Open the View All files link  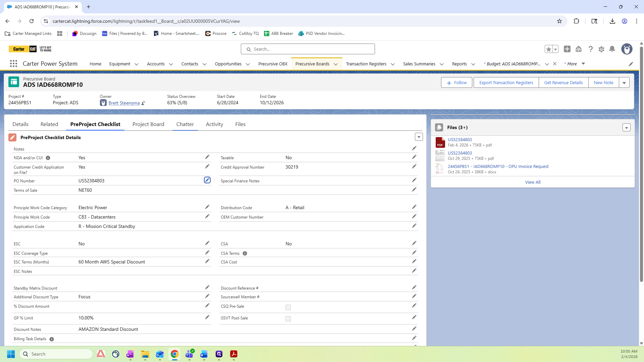(533, 182)
